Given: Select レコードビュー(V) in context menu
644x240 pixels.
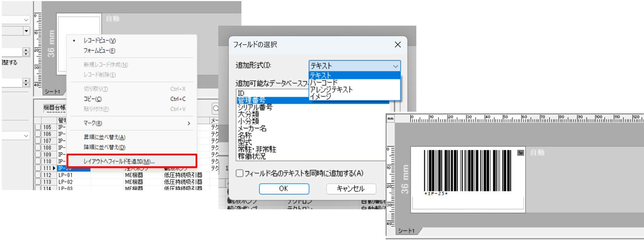Looking at the screenshot, I should 100,41.
